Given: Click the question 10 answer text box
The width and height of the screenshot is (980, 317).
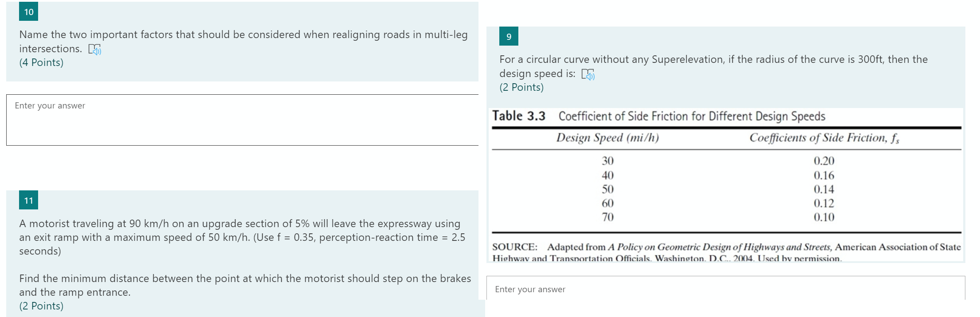Looking at the screenshot, I should click(x=242, y=120).
